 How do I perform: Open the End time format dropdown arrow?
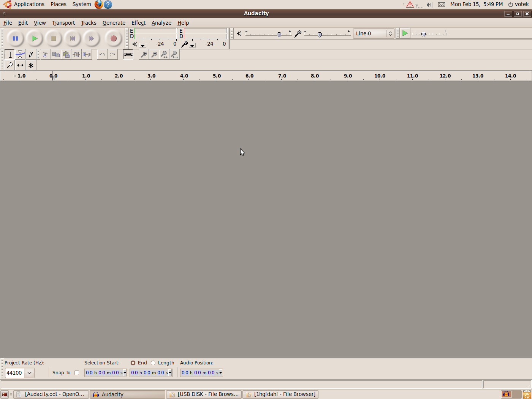click(170, 373)
